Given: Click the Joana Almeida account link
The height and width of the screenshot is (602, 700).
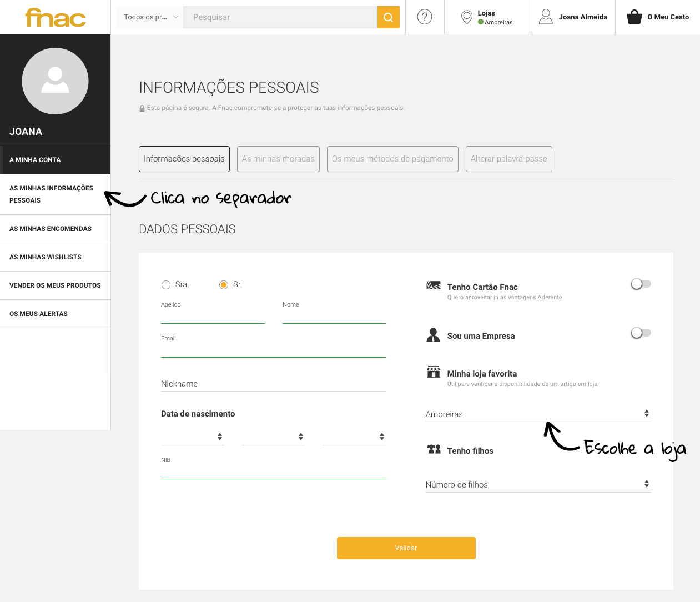Looking at the screenshot, I should [583, 17].
